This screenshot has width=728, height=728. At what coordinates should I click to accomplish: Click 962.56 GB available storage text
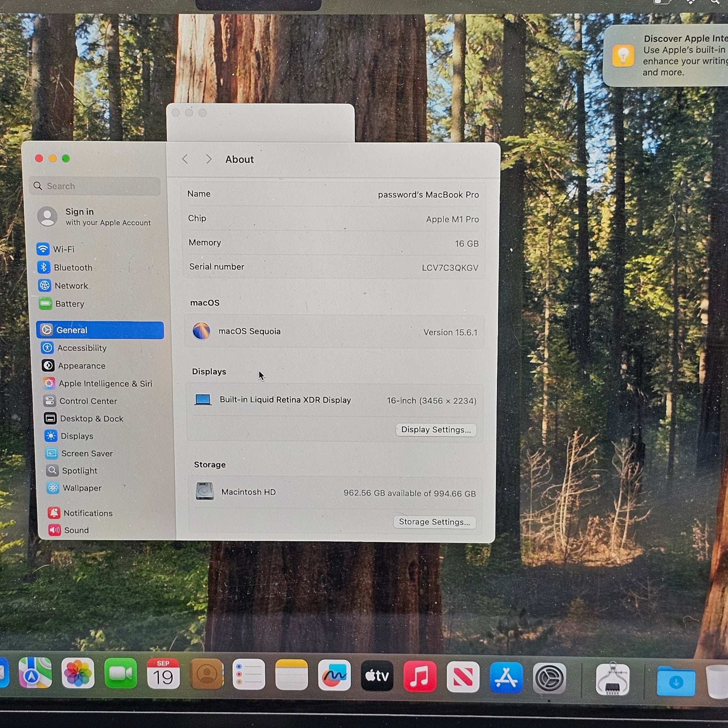tap(409, 493)
